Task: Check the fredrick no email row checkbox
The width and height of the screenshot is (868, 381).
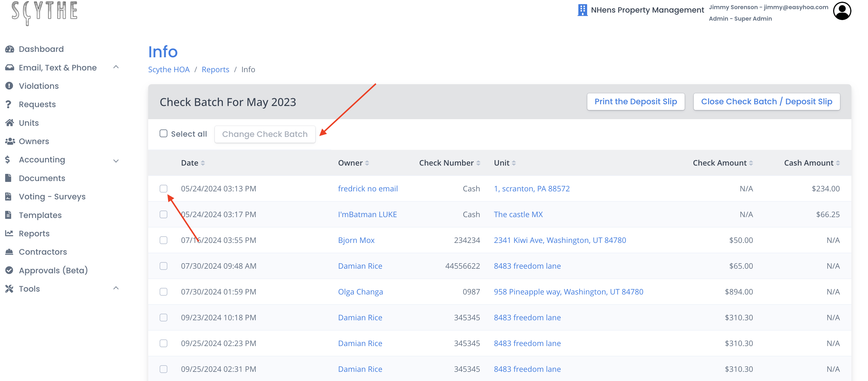Action: 163,189
